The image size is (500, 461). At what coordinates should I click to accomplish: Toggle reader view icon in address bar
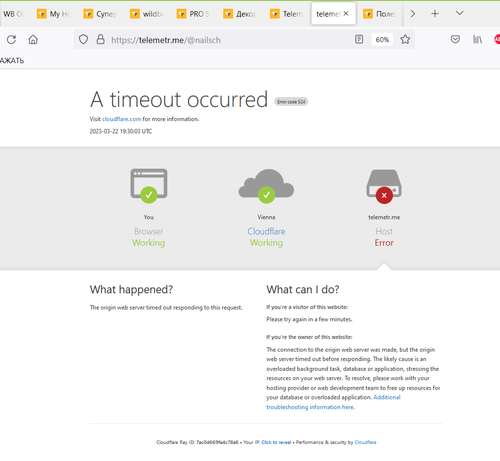point(359,39)
